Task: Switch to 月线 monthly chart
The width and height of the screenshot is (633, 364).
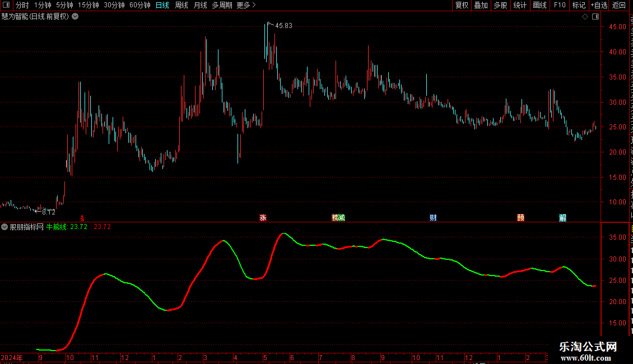Action: pyautogui.click(x=200, y=5)
